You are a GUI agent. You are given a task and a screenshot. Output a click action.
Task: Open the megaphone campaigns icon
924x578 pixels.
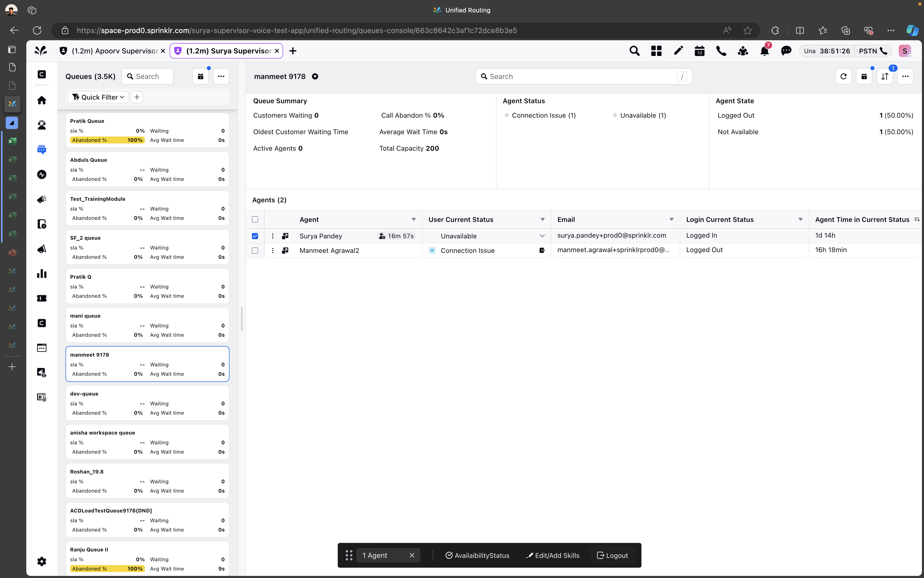[42, 199]
